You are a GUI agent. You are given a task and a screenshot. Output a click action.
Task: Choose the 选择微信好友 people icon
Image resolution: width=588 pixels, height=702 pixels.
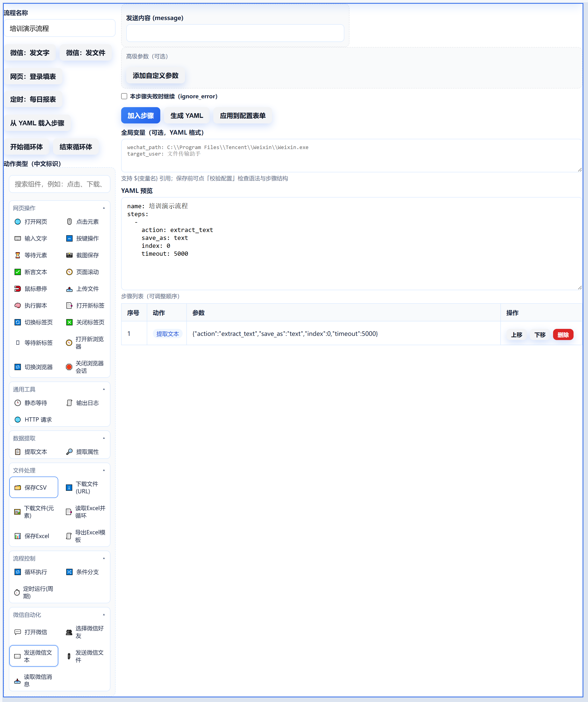click(x=69, y=632)
